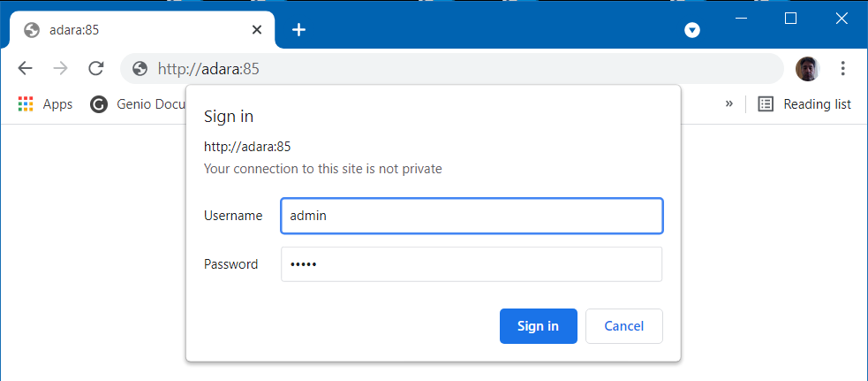Submit credentials with Sign in button

pos(538,326)
